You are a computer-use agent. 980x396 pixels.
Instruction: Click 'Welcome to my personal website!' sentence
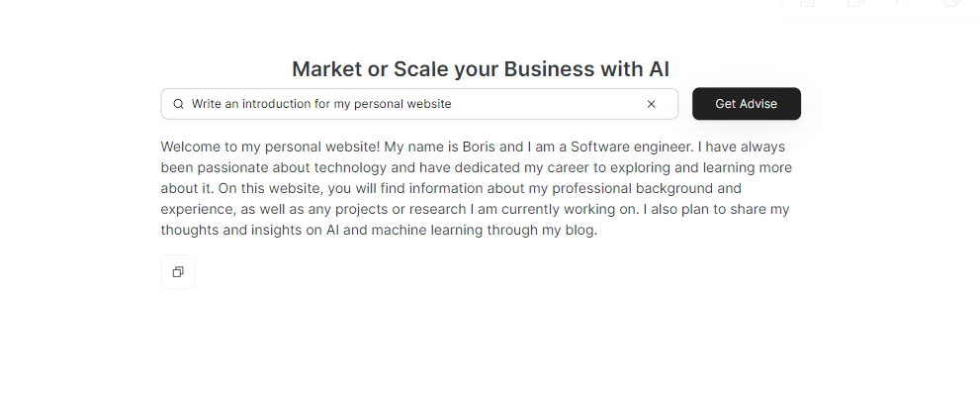pos(271,147)
